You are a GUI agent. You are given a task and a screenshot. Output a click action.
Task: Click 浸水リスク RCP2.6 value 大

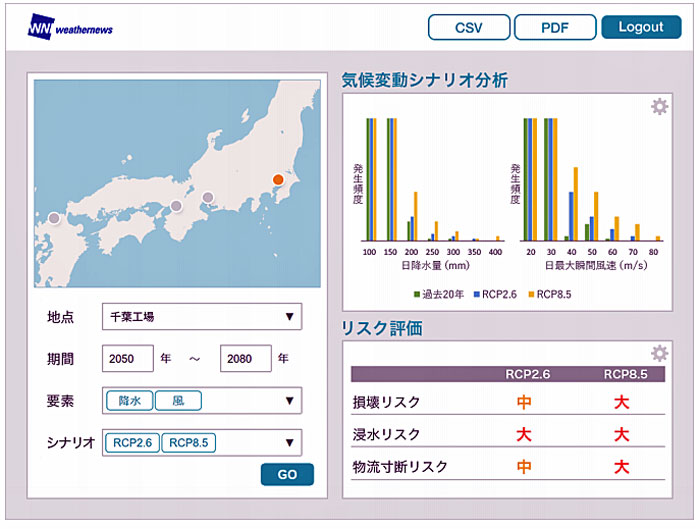[x=524, y=434]
